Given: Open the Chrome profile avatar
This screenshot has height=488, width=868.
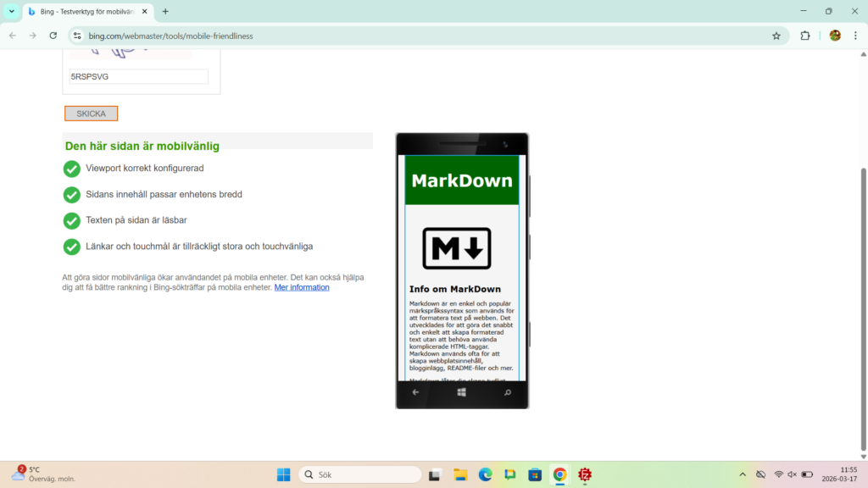Looking at the screenshot, I should click(x=835, y=36).
